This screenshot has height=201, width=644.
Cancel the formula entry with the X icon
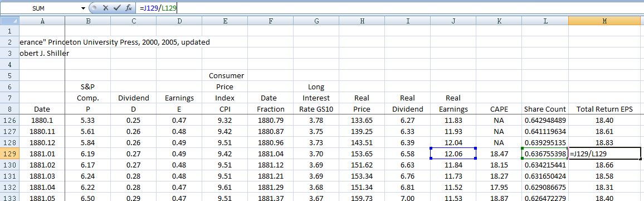click(105, 8)
